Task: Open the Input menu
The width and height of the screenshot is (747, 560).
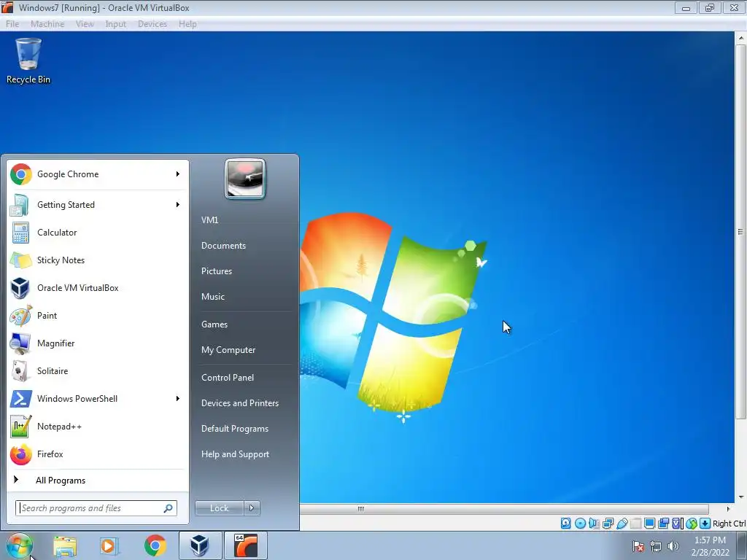Action: coord(116,24)
